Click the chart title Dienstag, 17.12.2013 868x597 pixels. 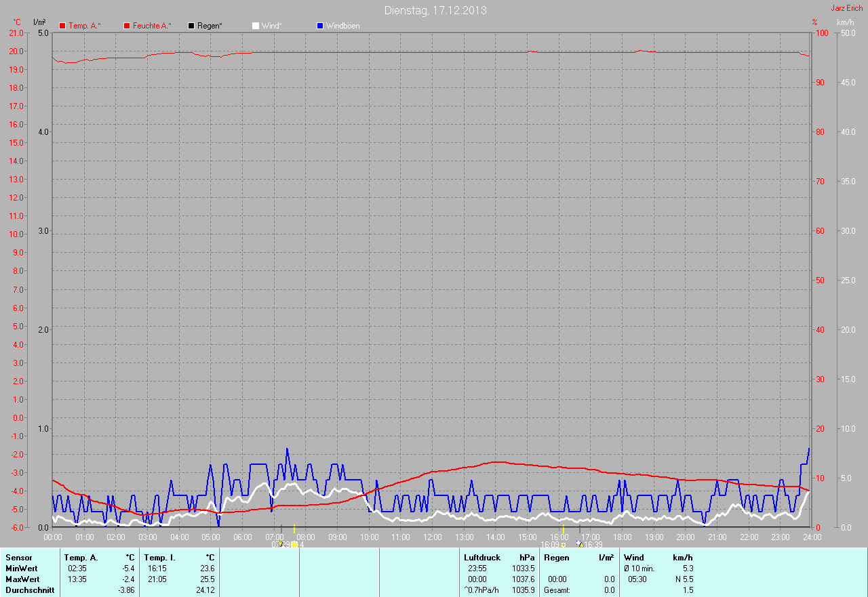tap(435, 10)
